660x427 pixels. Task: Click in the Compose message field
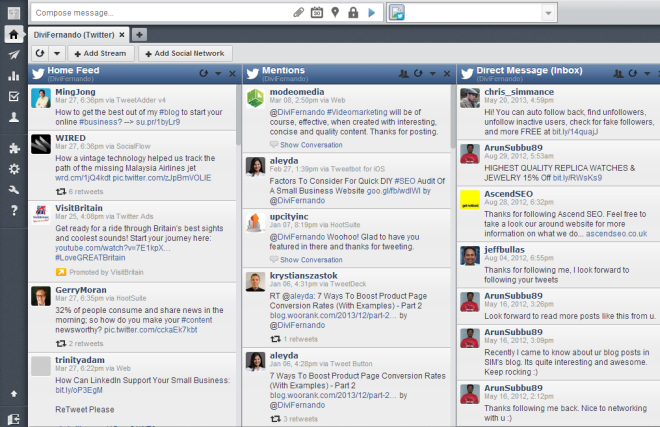click(160, 13)
